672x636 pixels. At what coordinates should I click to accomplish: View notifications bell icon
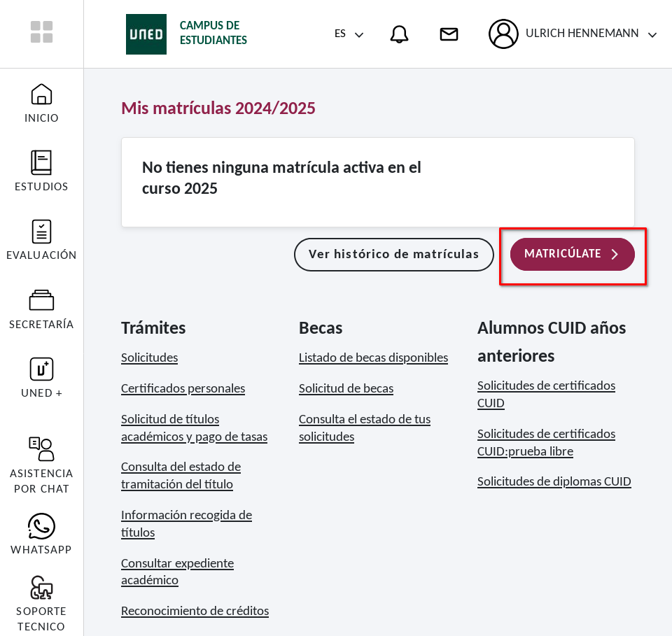(399, 34)
